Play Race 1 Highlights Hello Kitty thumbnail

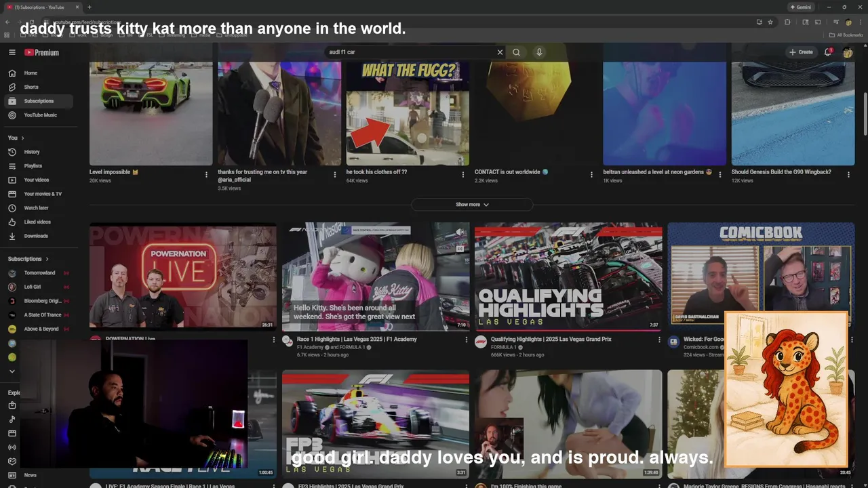(376, 277)
